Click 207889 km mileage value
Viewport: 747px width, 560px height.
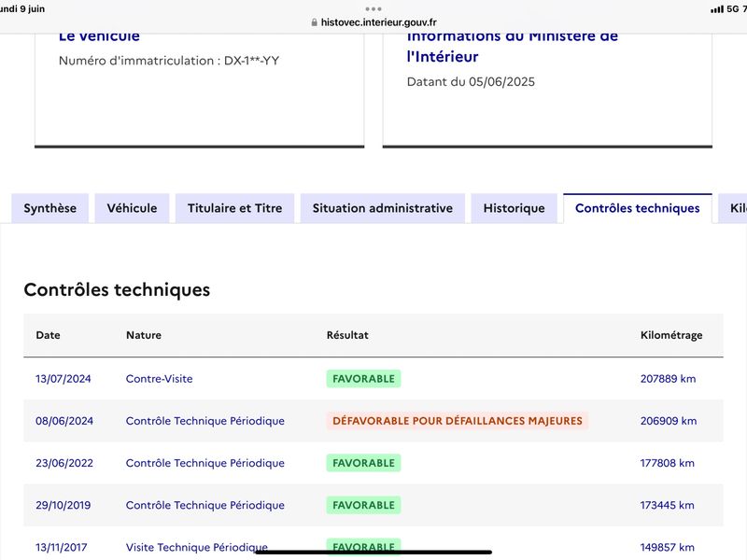tap(668, 379)
